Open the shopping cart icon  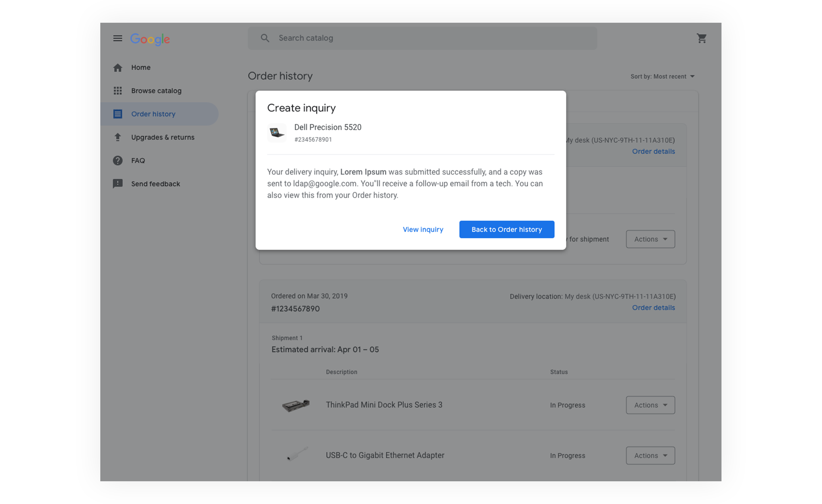point(701,38)
